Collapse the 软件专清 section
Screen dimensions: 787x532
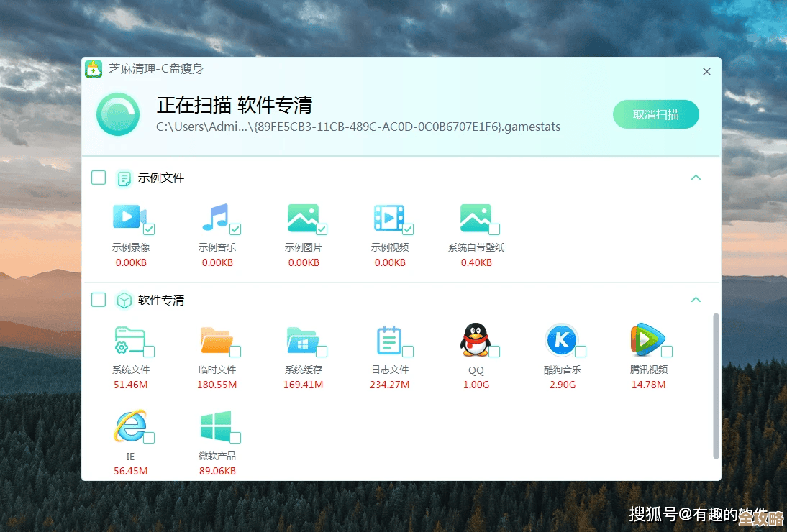click(x=696, y=300)
